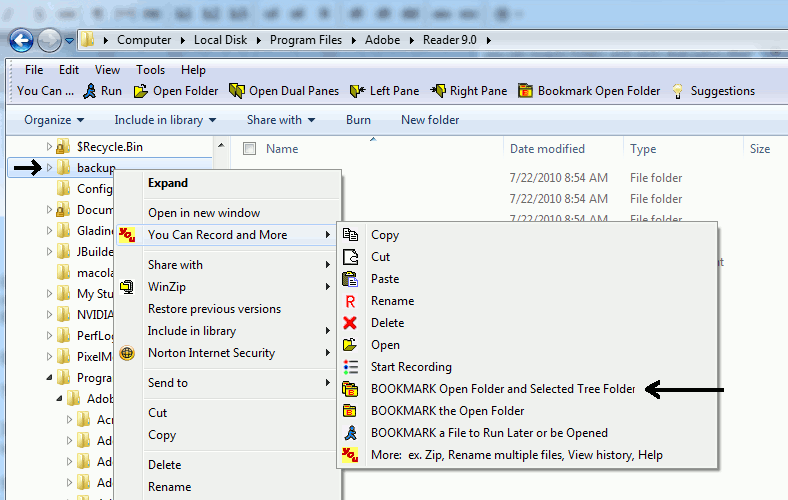The height and width of the screenshot is (500, 788).
Task: Click the Copy icon in submenu
Action: click(350, 235)
